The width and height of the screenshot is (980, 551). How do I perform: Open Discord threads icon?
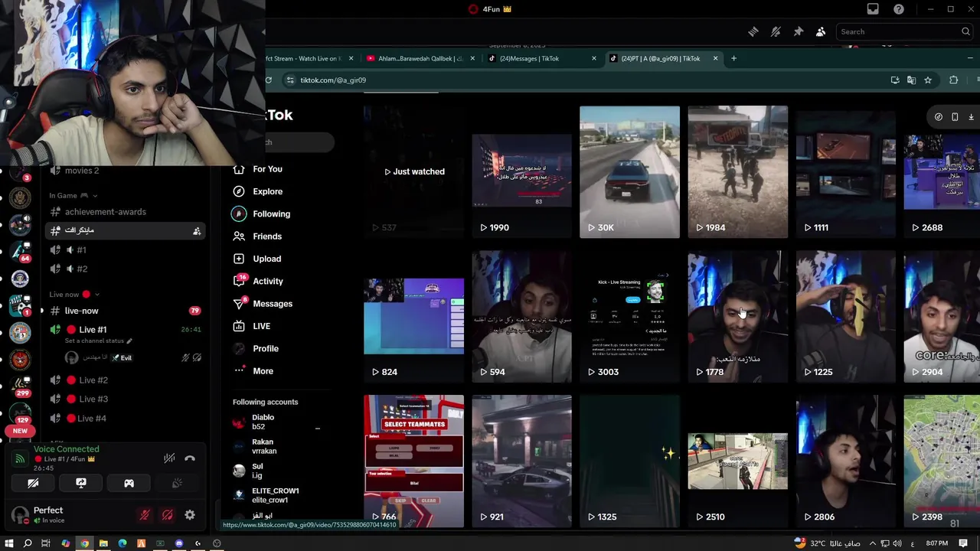753,31
